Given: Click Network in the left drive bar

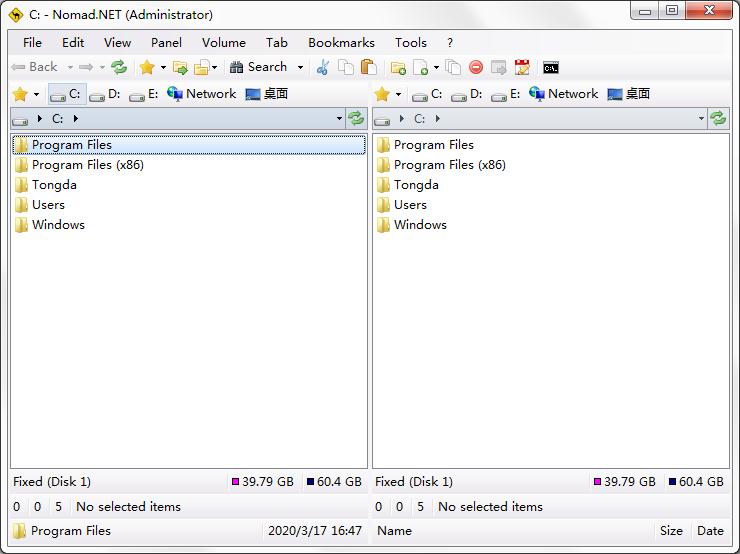Looking at the screenshot, I should tap(201, 94).
